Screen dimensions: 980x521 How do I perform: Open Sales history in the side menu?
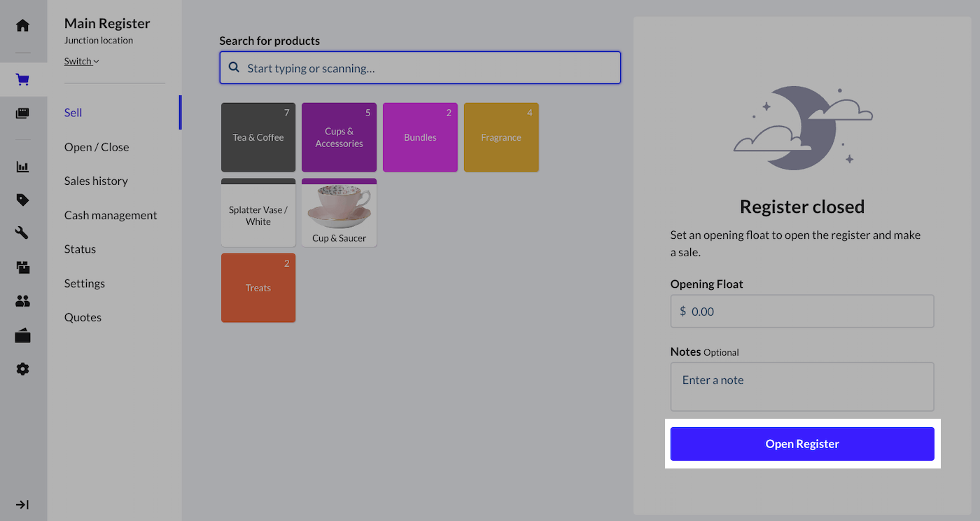96,181
